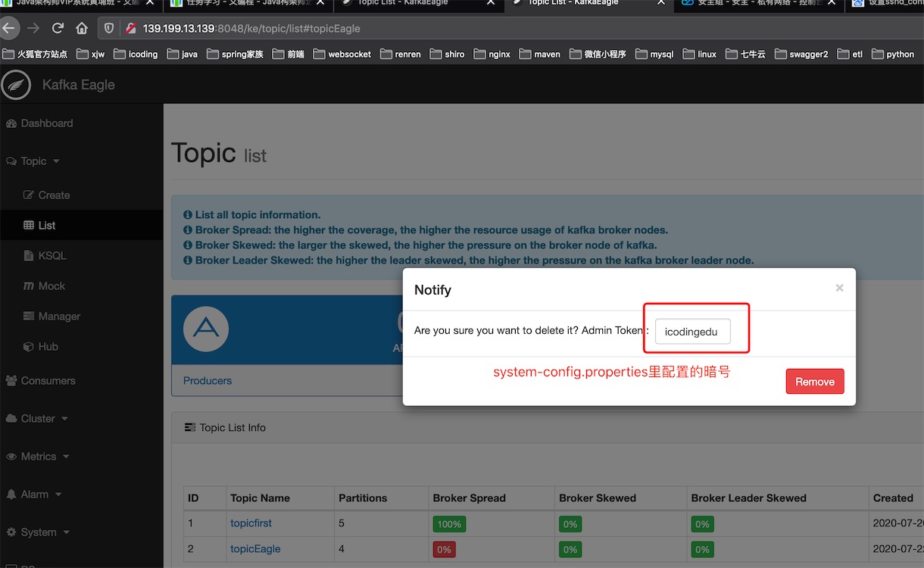The height and width of the screenshot is (568, 924).
Task: Click the circular A icon on blue card
Action: 206,328
